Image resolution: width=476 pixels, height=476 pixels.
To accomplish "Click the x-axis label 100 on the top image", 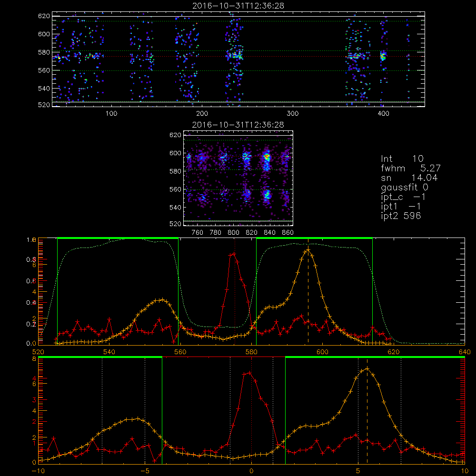I will pos(111,114).
